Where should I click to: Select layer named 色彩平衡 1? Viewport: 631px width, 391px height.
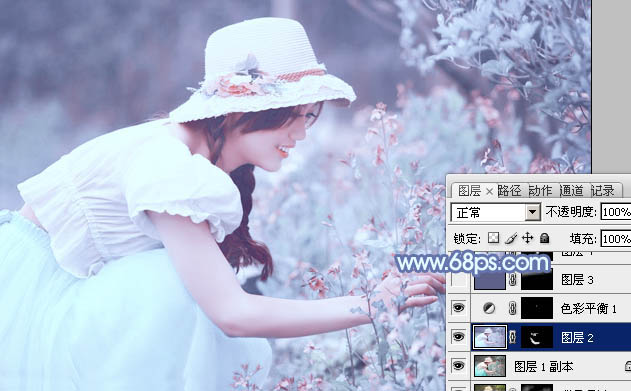coord(588,309)
